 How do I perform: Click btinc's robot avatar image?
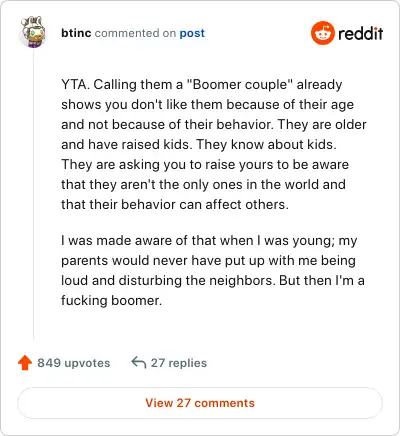pyautogui.click(x=33, y=32)
